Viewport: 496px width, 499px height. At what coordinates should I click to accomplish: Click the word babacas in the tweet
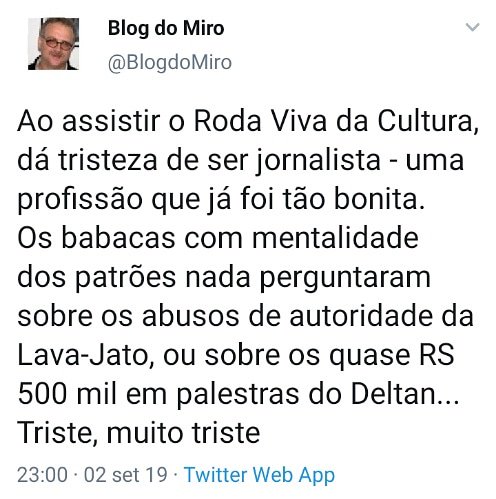(x=118, y=238)
